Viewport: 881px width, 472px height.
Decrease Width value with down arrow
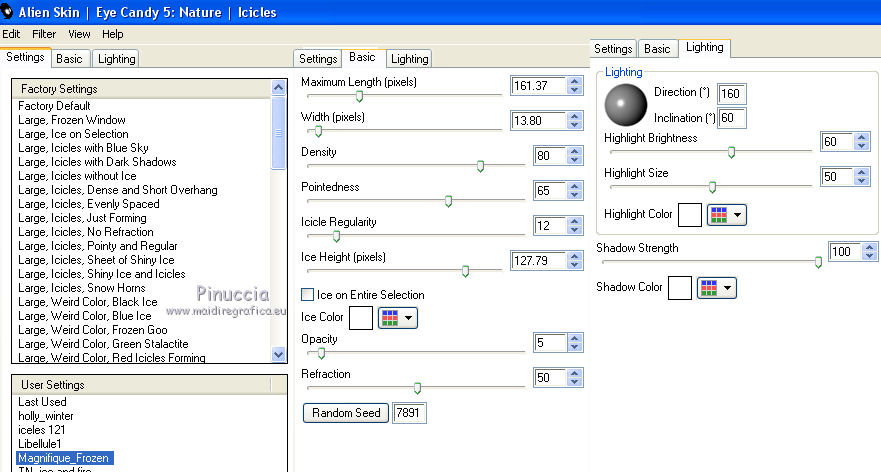(x=574, y=125)
